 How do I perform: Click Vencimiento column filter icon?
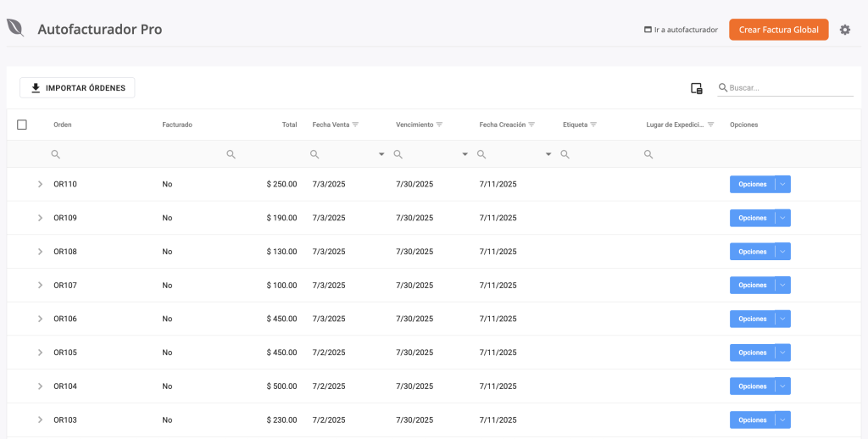coord(439,125)
